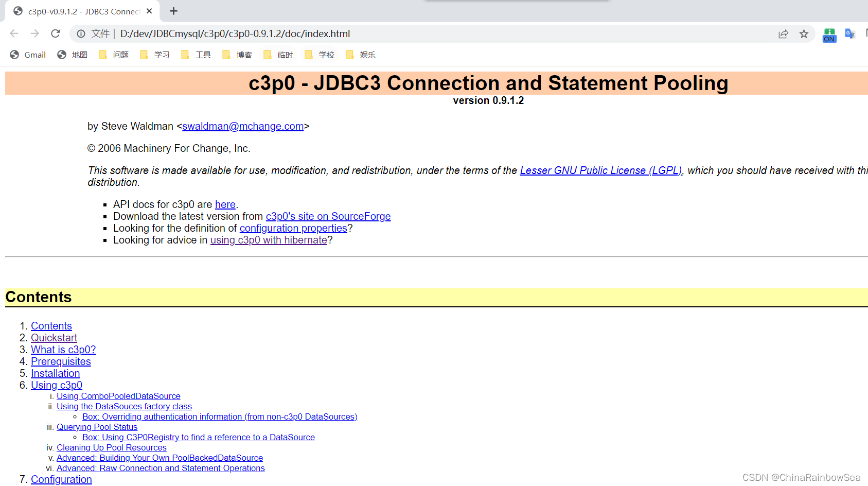
Task: Open the Lesser GNU Public License link
Action: (600, 170)
